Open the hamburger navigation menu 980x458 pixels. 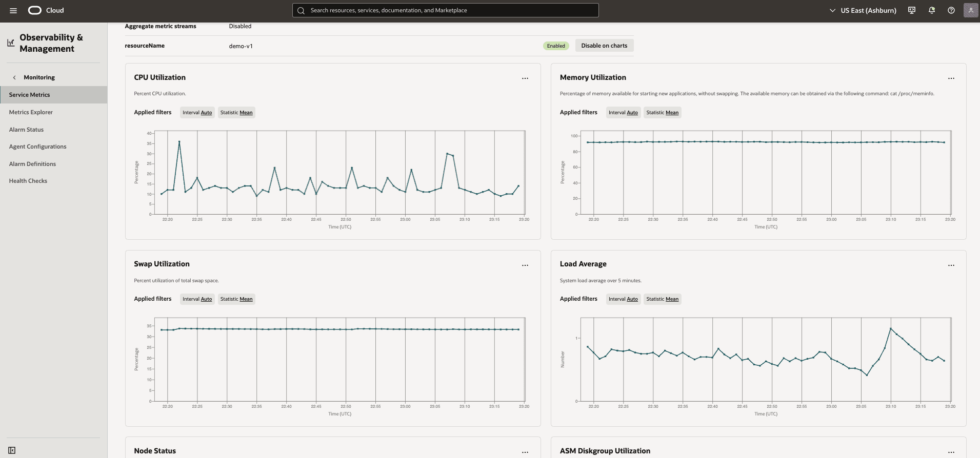click(x=13, y=10)
